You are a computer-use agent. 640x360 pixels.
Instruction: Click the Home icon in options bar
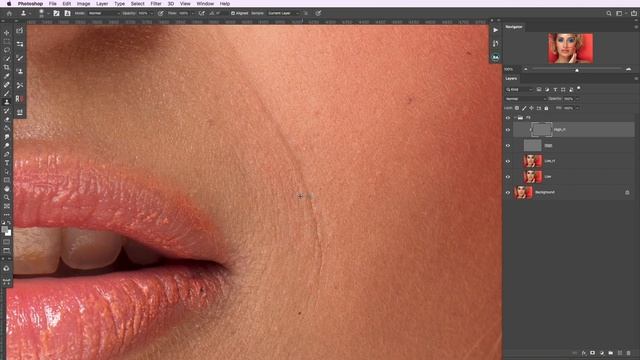coord(9,13)
